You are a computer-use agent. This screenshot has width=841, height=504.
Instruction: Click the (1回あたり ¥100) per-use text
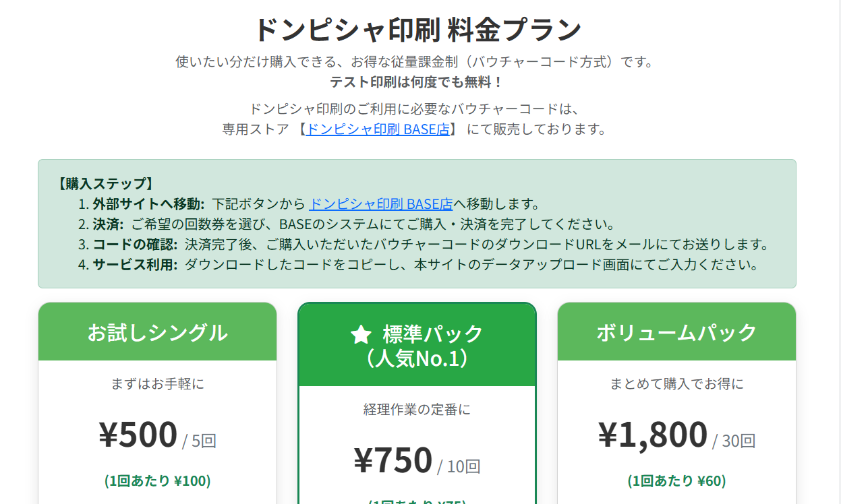157,480
